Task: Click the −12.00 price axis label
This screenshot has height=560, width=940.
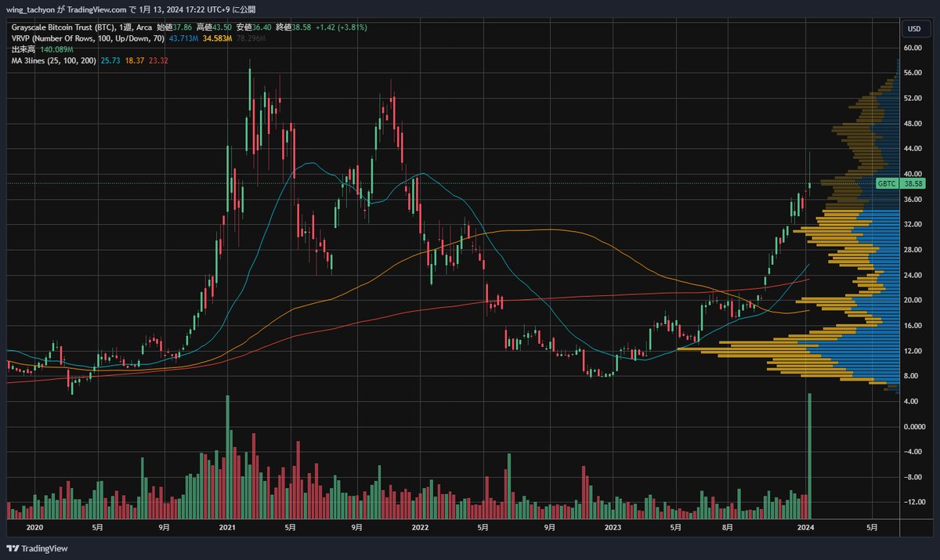Action: point(913,502)
